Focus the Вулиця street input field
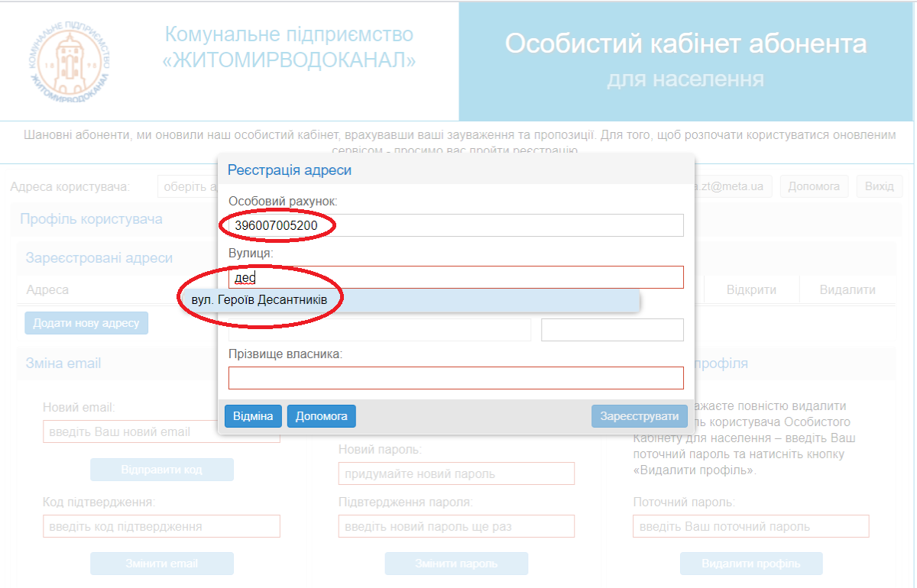Viewport: 917px width, 588px height. click(455, 277)
